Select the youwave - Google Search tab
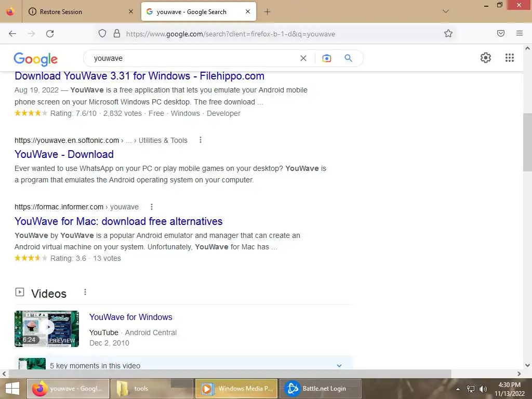The width and height of the screenshot is (532, 399). coord(198,11)
